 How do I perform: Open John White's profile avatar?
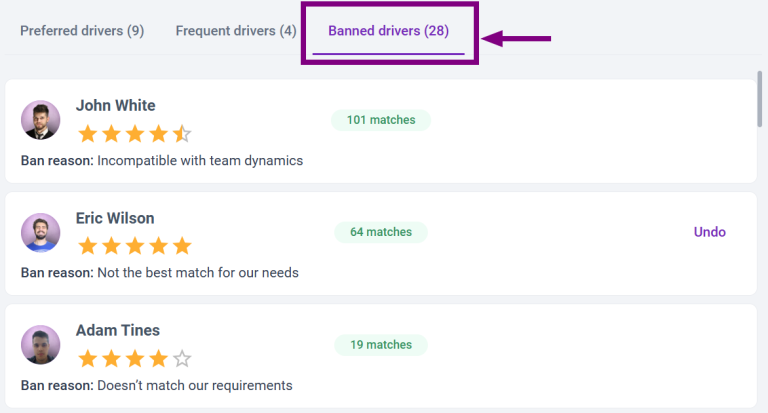(x=40, y=120)
